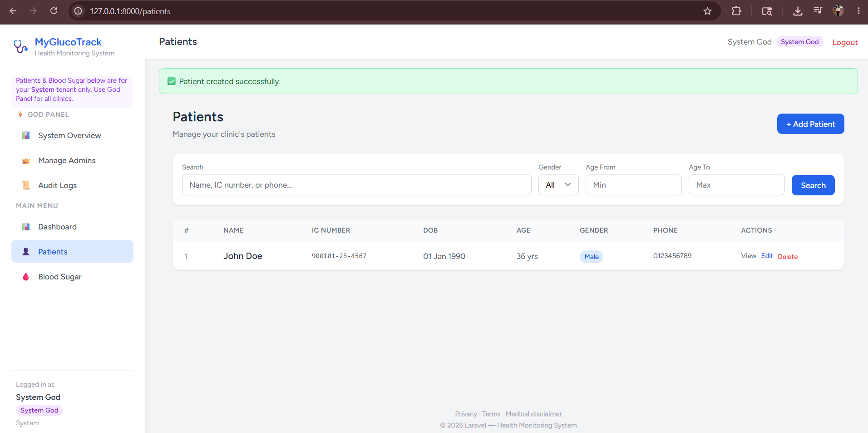Screen dimensions: 868x433
Task: Click the green checkmark in success alert
Action: pos(172,81)
